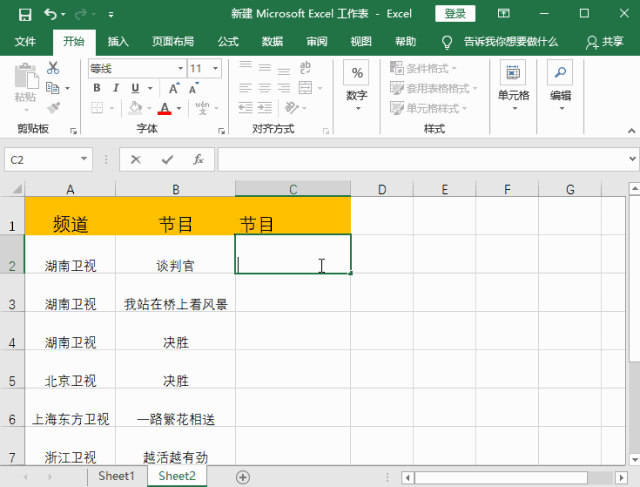Open the 文件 File tab
The image size is (640, 487).
(x=25, y=42)
